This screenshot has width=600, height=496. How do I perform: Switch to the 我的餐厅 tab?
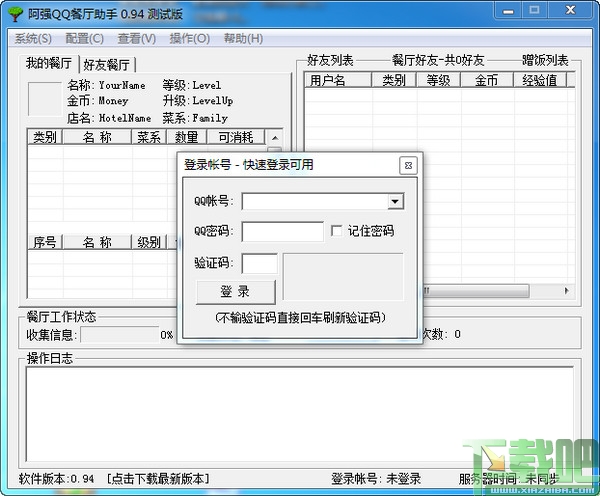tap(49, 63)
